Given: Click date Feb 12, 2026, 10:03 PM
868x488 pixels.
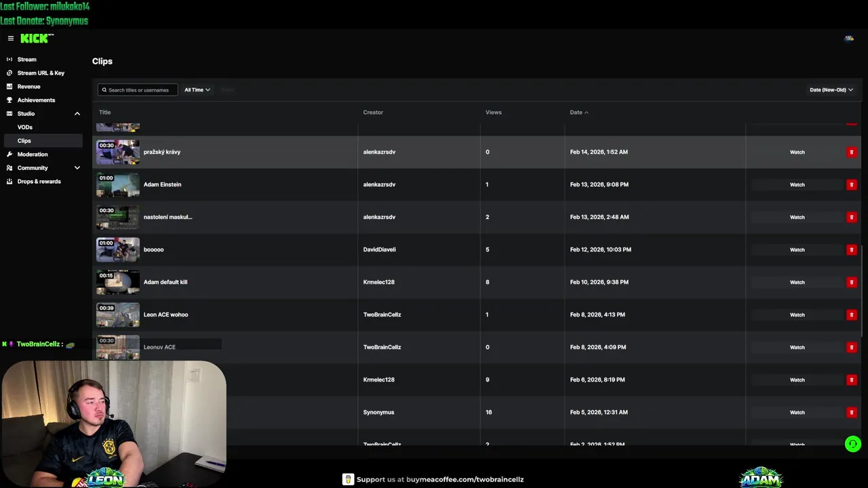Looking at the screenshot, I should (x=601, y=249).
